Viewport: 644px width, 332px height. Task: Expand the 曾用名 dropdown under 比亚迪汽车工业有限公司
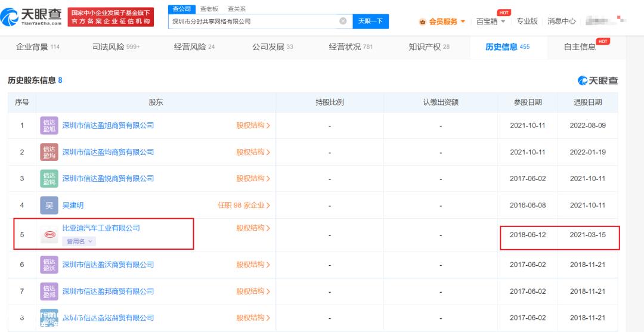(79, 241)
